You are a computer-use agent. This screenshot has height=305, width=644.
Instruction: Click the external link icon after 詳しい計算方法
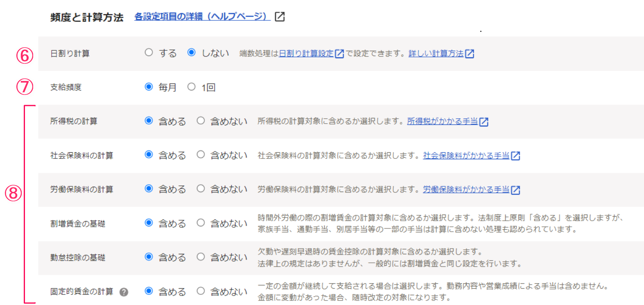click(470, 54)
